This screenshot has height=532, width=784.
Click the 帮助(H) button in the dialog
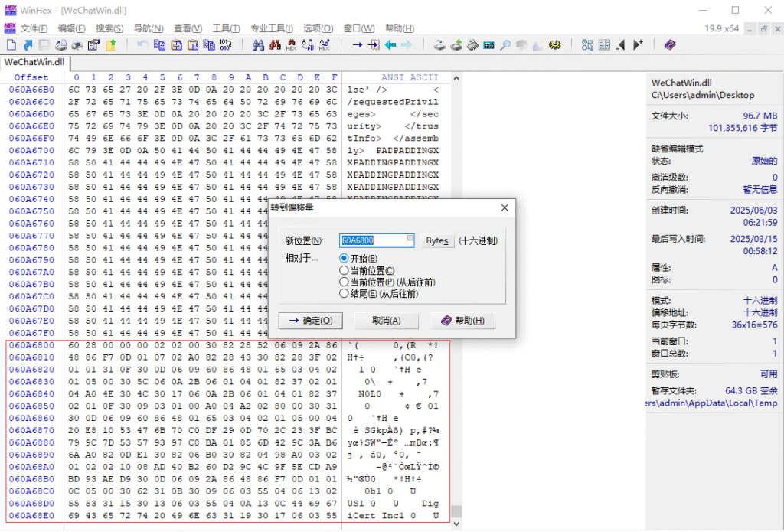463,321
